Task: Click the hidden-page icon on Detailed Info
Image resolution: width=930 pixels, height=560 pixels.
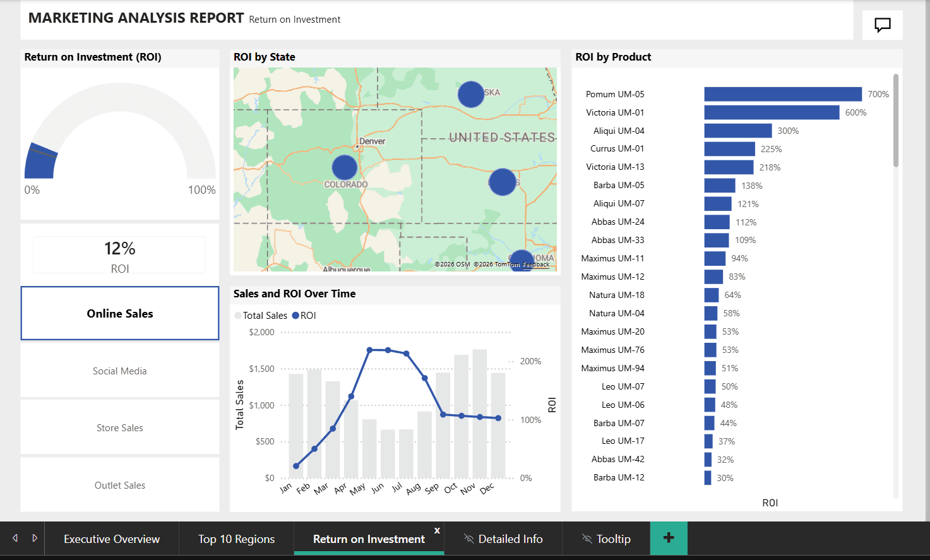Action: tap(469, 539)
